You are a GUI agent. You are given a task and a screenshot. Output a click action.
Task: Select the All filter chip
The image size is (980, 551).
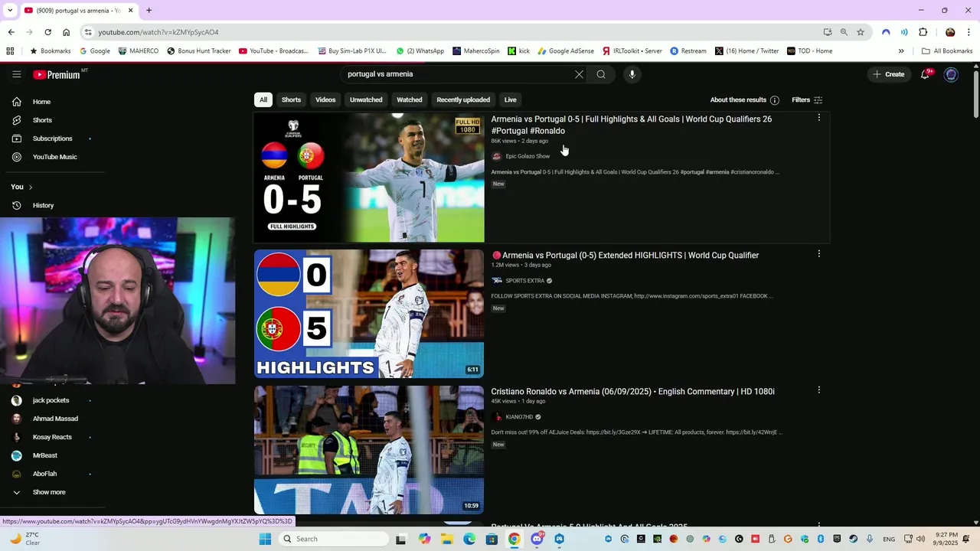pos(263,99)
